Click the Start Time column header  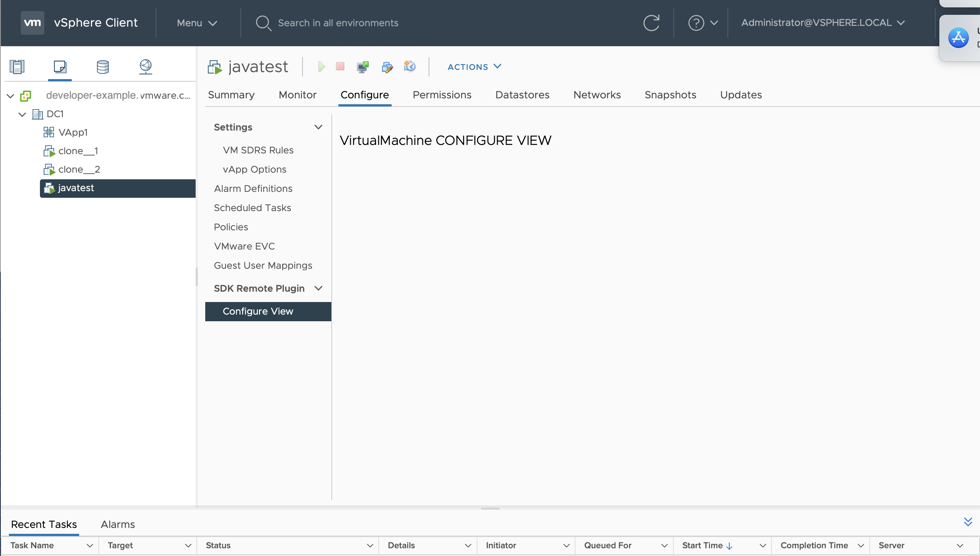[702, 546]
